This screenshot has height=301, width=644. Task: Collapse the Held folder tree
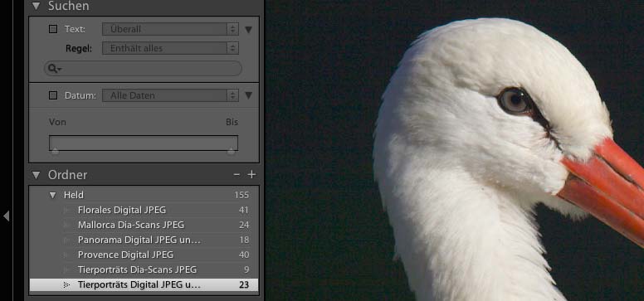click(52, 195)
